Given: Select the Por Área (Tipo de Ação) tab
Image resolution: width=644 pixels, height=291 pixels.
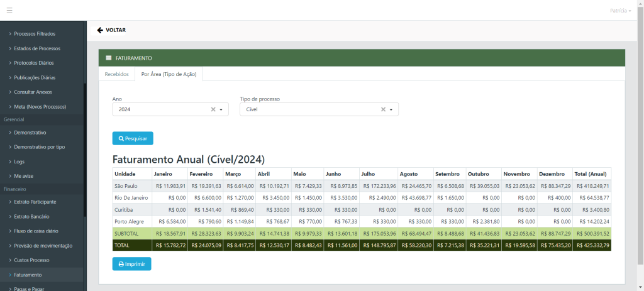Looking at the screenshot, I should (169, 74).
